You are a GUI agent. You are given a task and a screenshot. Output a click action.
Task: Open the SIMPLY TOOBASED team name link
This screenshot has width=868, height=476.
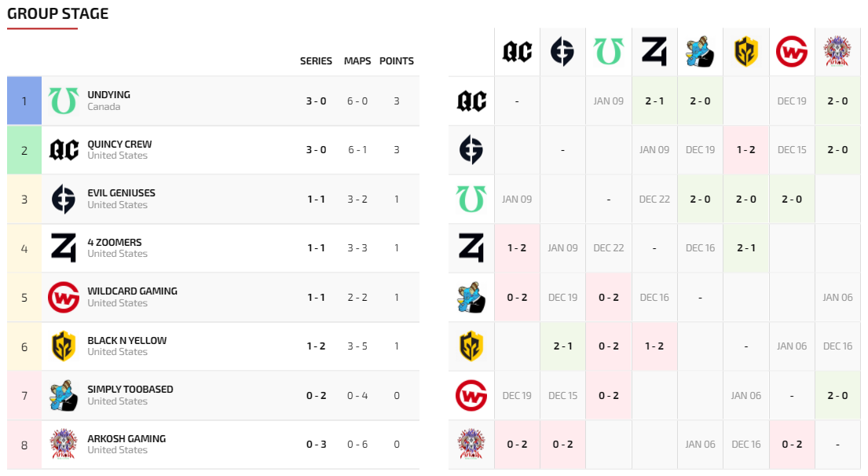tap(130, 390)
